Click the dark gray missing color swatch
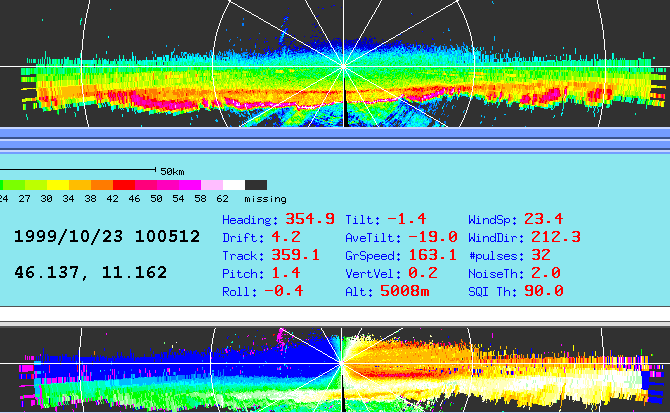The height and width of the screenshot is (413, 670). 256,185
